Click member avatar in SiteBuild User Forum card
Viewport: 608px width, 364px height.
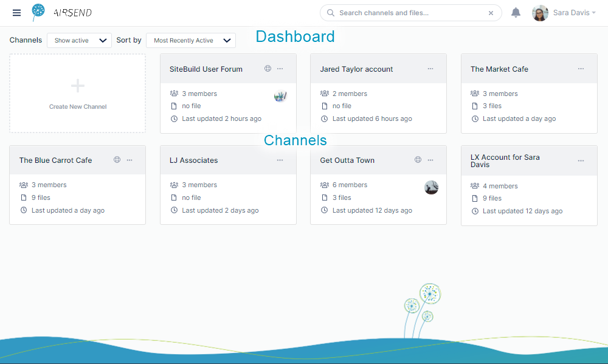pyautogui.click(x=280, y=95)
